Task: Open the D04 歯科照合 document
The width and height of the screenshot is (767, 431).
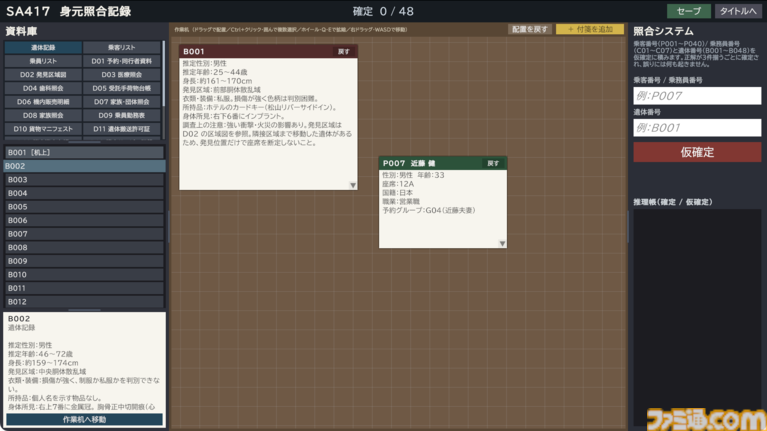Action: point(43,89)
